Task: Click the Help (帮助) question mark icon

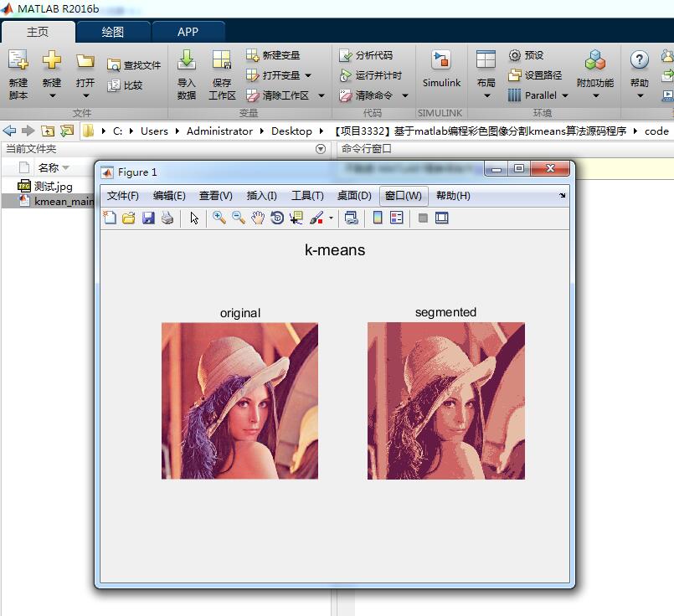Action: click(x=639, y=59)
